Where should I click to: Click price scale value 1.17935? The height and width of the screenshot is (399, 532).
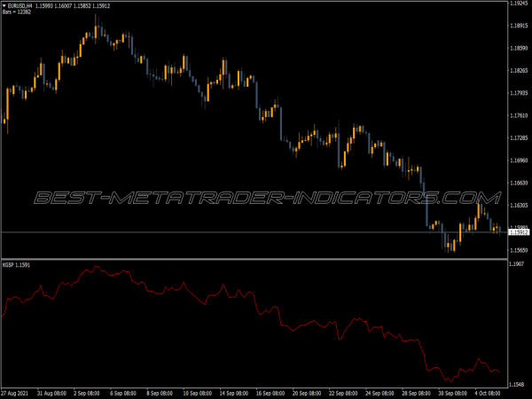pos(519,93)
